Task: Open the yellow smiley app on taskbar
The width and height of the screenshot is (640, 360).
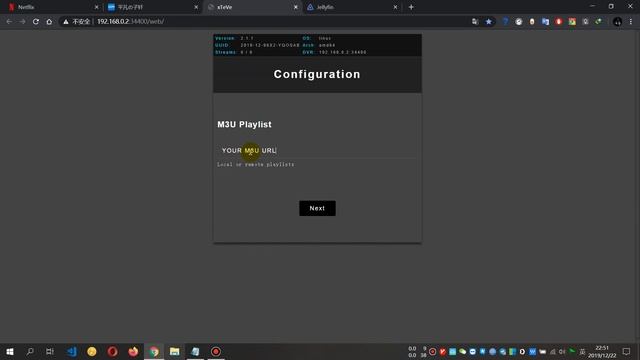Action: [92, 351]
